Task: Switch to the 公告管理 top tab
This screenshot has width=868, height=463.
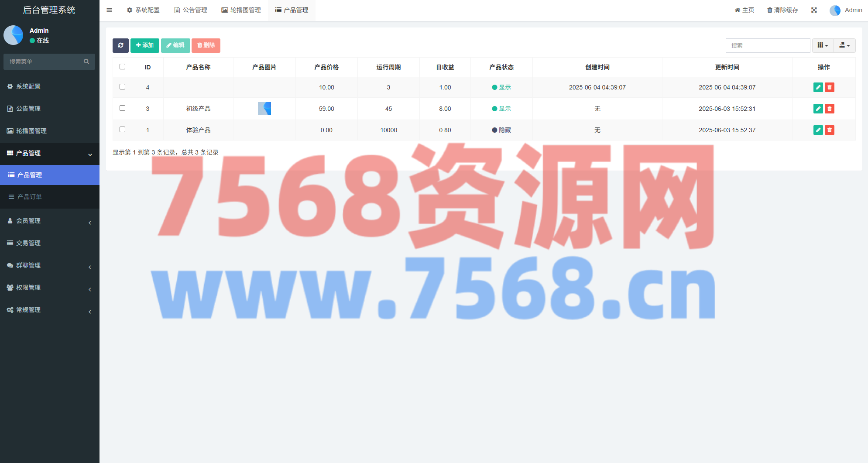Action: (x=191, y=10)
